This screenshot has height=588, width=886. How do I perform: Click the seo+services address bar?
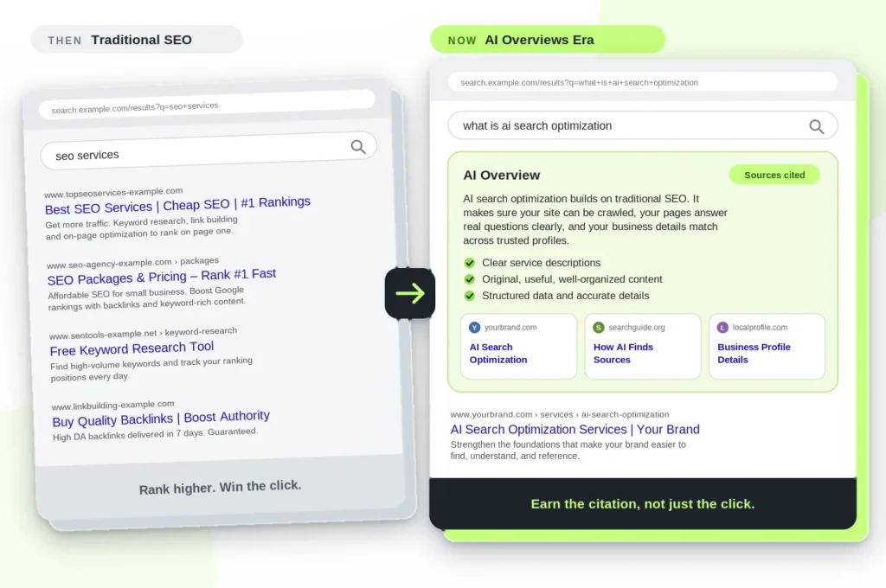207,104
